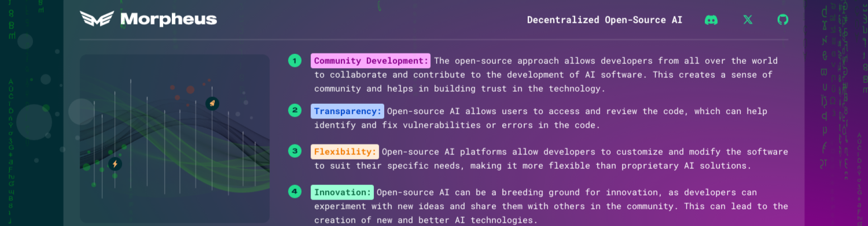
Task: Click the rocket icon on the chart
Action: 212,103
